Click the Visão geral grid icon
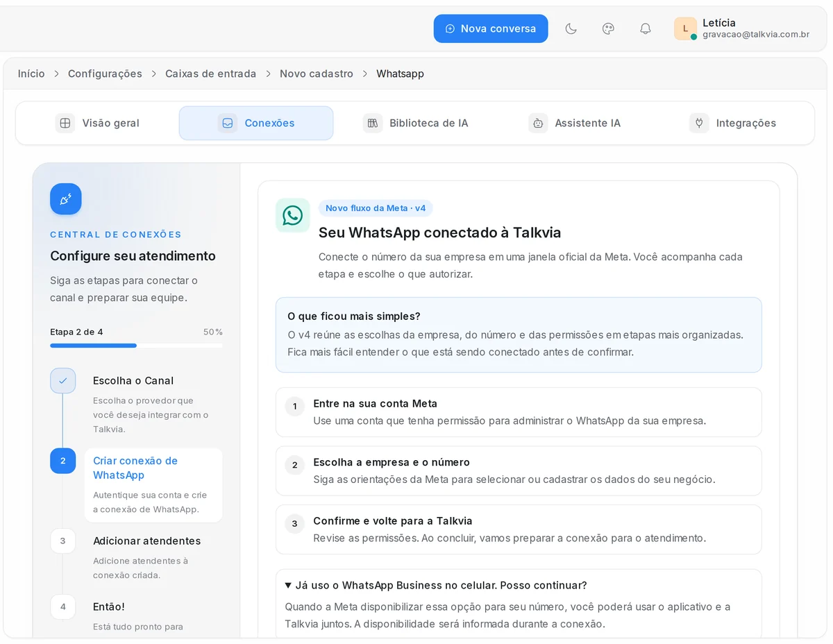 tap(65, 123)
